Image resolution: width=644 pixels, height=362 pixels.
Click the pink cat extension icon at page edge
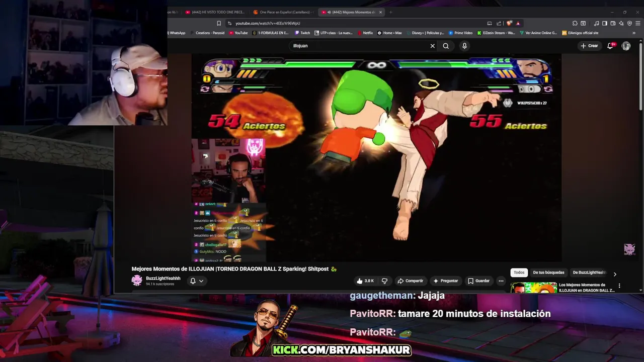(x=629, y=249)
